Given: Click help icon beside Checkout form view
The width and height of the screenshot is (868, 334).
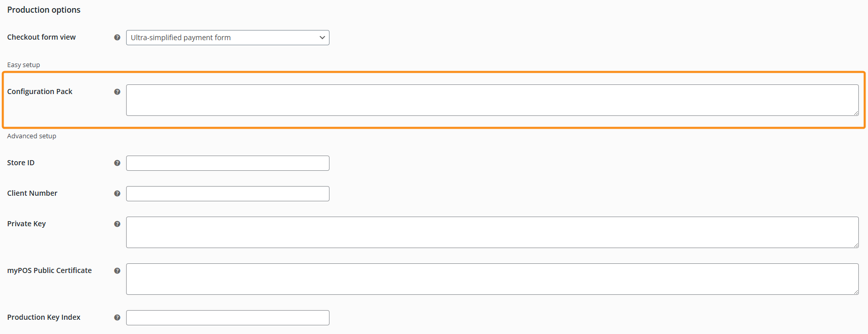Looking at the screenshot, I should [117, 38].
